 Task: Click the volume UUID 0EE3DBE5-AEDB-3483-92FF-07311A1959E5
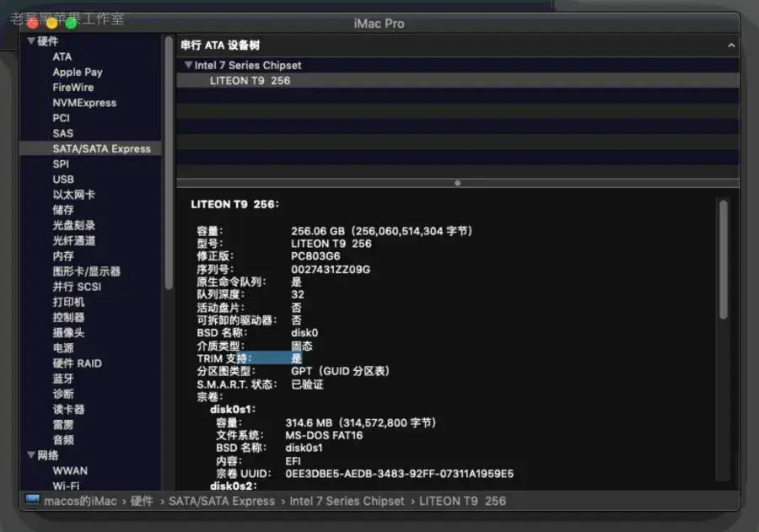coord(400,474)
